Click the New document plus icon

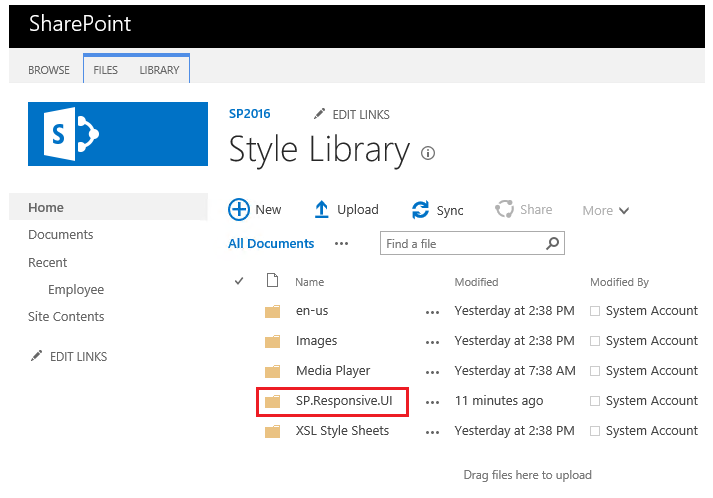pos(239,209)
